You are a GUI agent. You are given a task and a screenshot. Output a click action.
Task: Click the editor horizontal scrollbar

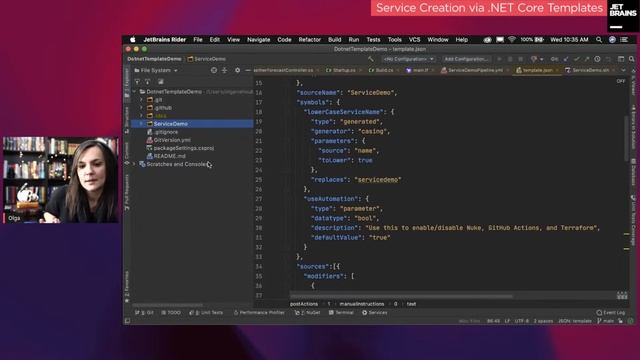pyautogui.click(x=401, y=296)
